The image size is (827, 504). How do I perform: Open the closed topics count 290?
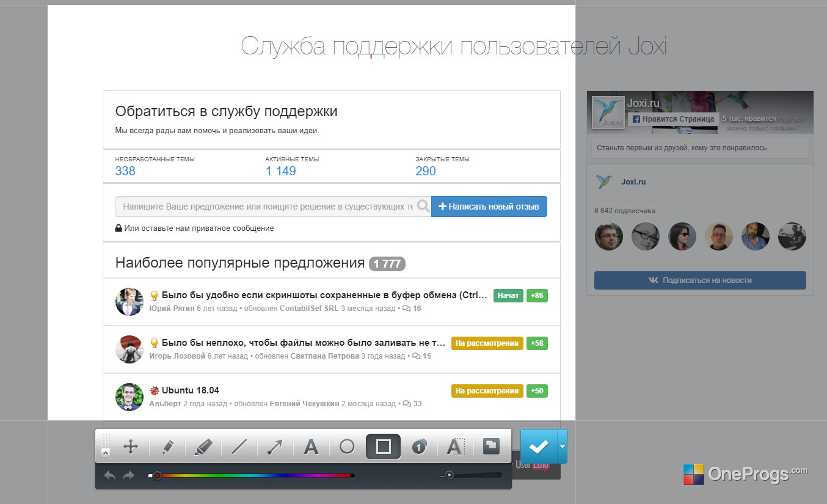[x=426, y=171]
